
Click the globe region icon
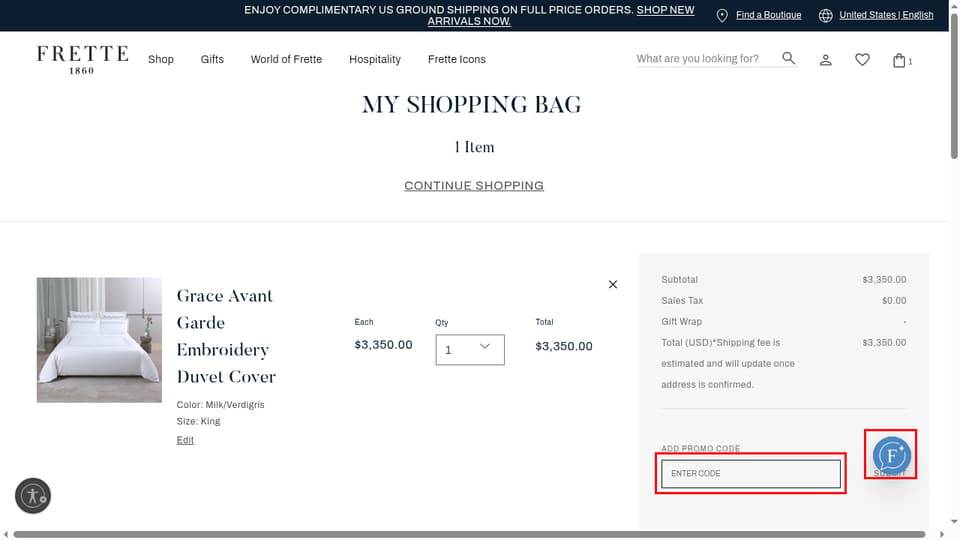pyautogui.click(x=825, y=15)
